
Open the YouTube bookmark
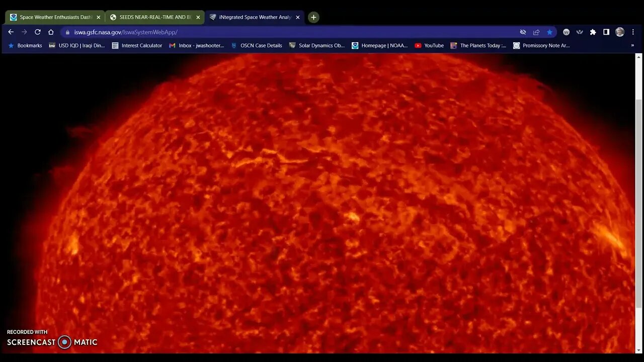click(x=429, y=45)
